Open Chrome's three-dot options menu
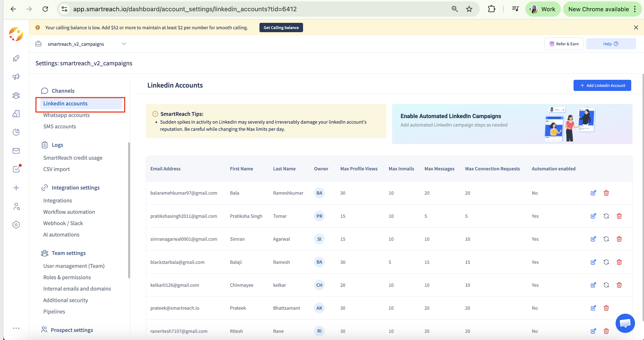This screenshot has width=644, height=340. [635, 9]
